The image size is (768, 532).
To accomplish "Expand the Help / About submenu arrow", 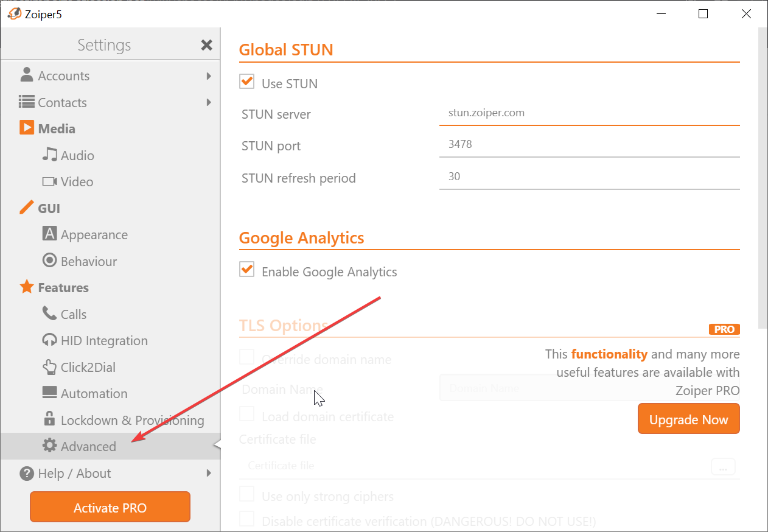I will [x=209, y=473].
